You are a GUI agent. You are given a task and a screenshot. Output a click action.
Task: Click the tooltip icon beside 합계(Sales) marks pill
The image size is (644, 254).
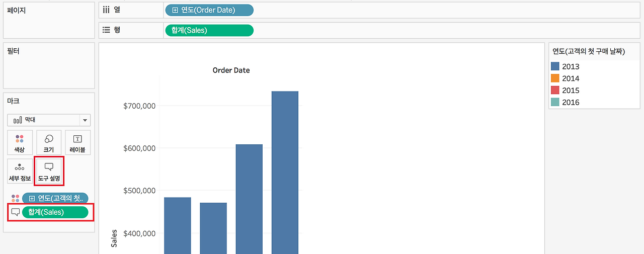pyautogui.click(x=15, y=212)
